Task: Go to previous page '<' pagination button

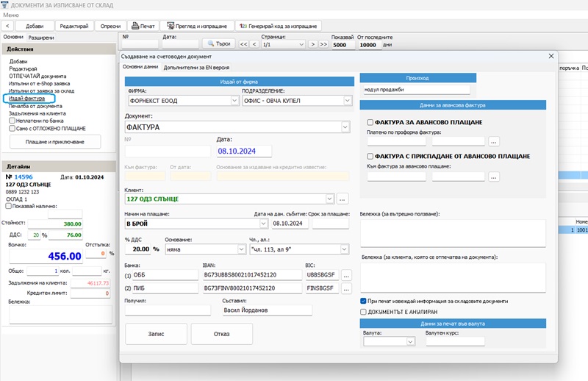Action: [254, 44]
